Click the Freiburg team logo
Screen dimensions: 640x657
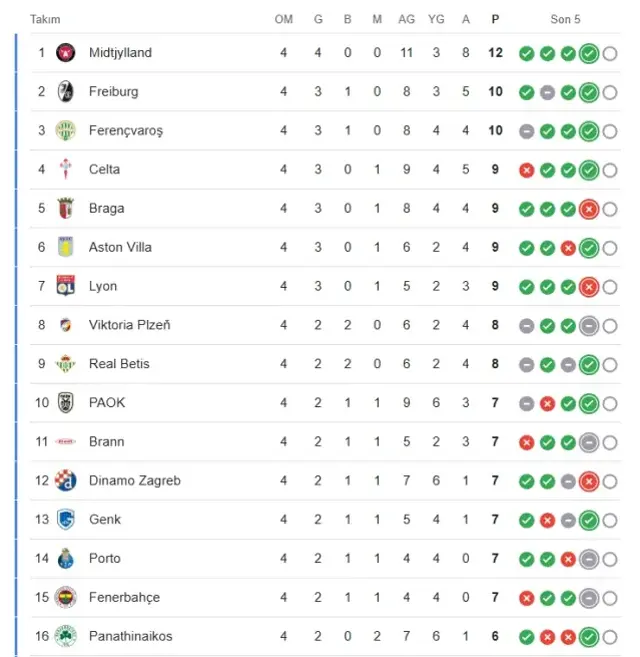tap(66, 92)
